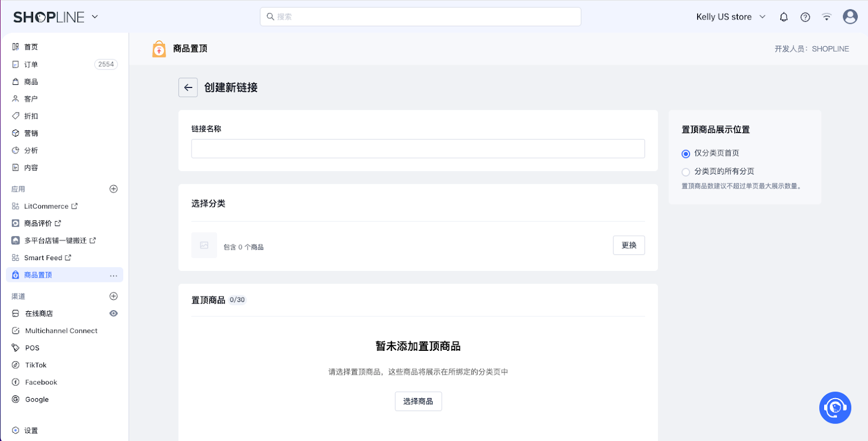This screenshot has height=441, width=868.
Task: Add a new channel with plus icon
Action: pyautogui.click(x=113, y=296)
